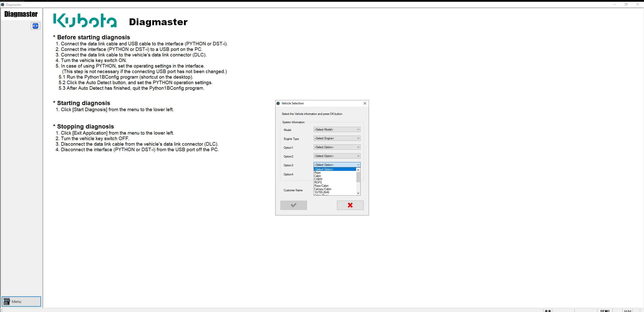Collapse the Option3 dropdown
This screenshot has height=312, width=644.
pos(337,165)
